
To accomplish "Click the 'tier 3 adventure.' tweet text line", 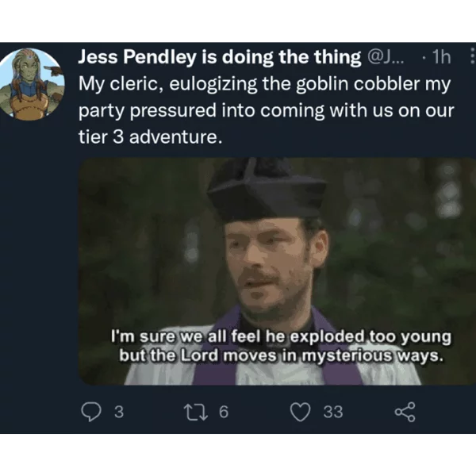I will click(151, 137).
